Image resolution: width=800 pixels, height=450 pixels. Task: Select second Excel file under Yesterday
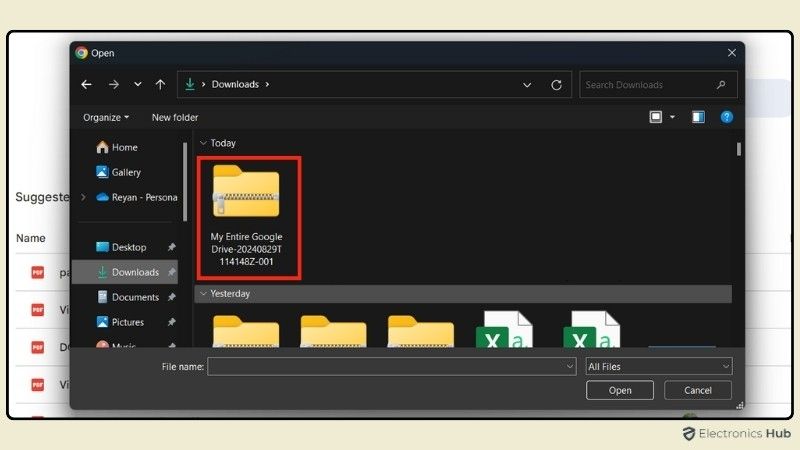coord(592,329)
